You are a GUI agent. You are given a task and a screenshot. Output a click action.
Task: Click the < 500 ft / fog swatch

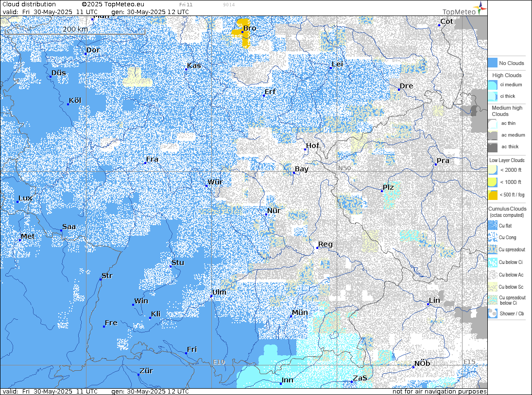coord(493,195)
